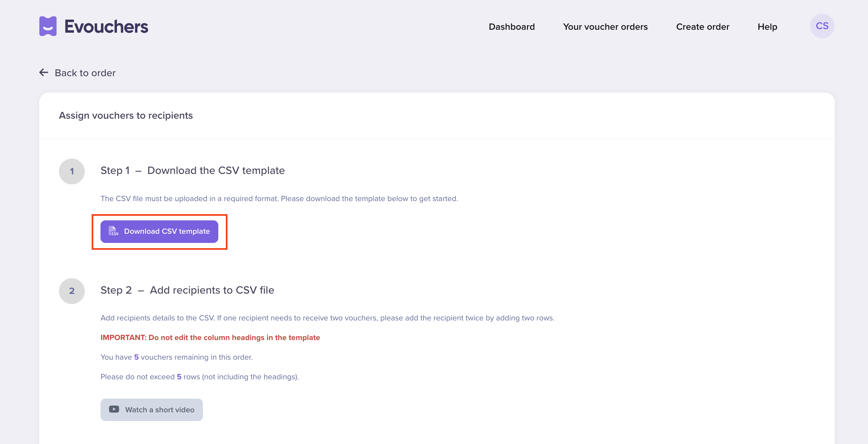Screen dimensions: 868x444
Task: Click the Step 1 number circle
Action: click(x=72, y=171)
